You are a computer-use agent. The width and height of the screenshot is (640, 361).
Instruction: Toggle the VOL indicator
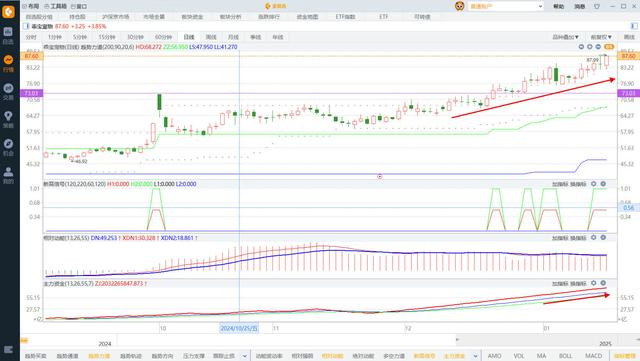coord(519,356)
